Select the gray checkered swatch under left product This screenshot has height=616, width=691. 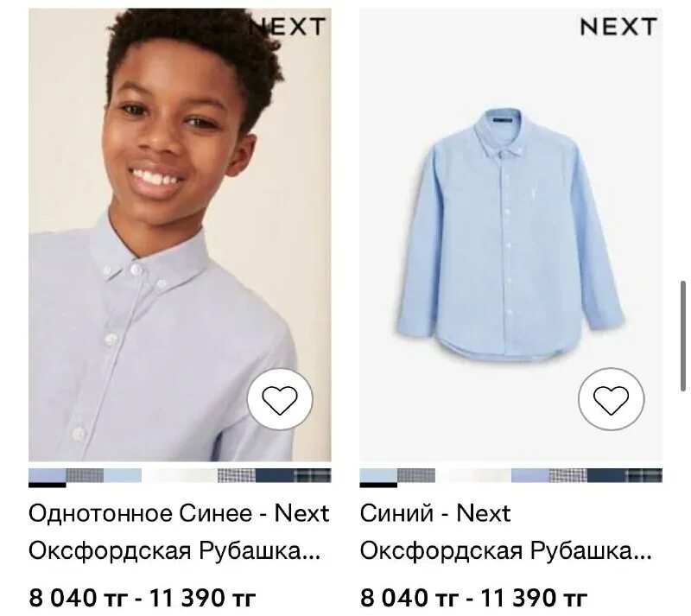click(85, 476)
